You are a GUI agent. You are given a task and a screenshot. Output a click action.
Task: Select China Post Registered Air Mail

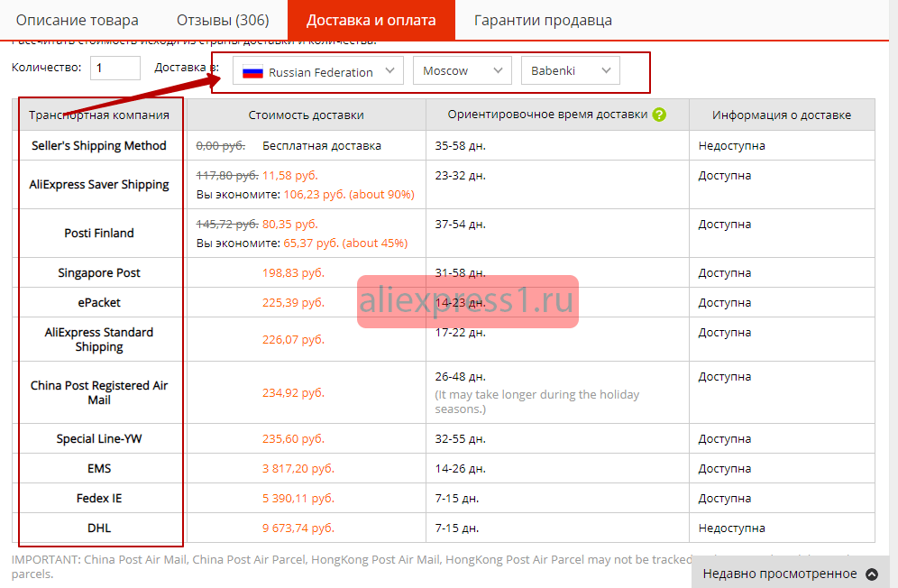pyautogui.click(x=99, y=392)
